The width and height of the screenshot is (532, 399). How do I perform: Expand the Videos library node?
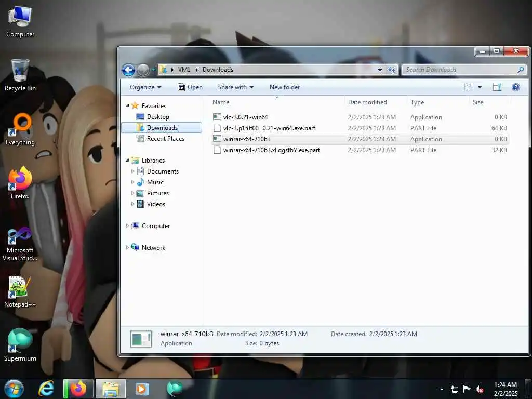pyautogui.click(x=132, y=204)
